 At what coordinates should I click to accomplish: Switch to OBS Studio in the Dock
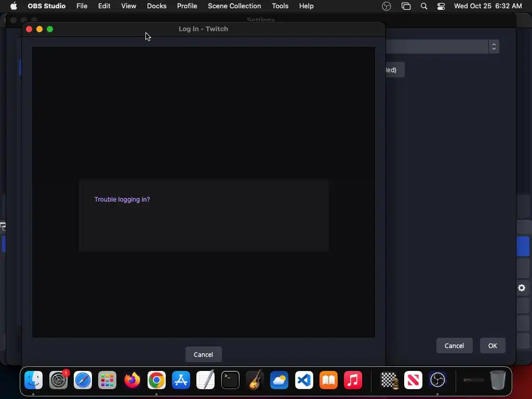(437, 380)
